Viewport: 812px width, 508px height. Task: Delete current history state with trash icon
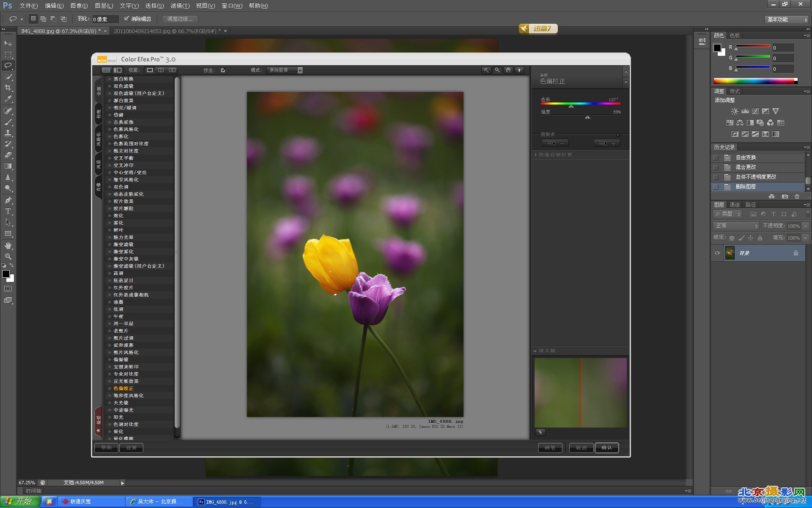point(797,196)
